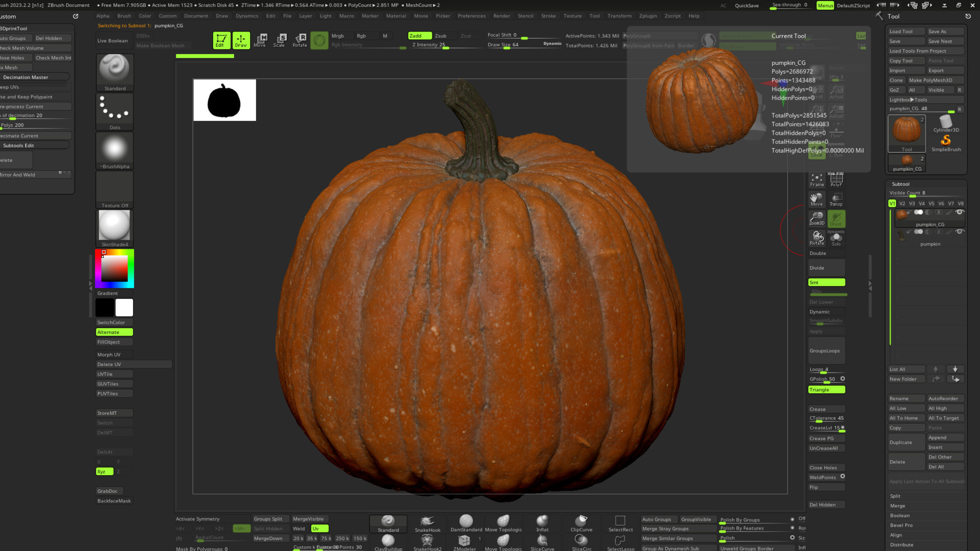Click Make PolyMesh3D button
980x551 pixels.
(x=936, y=80)
